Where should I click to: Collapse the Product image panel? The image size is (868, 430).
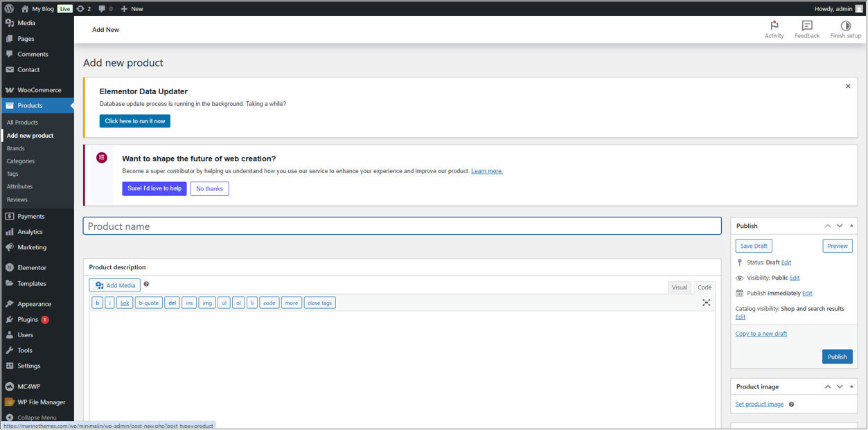pos(851,386)
